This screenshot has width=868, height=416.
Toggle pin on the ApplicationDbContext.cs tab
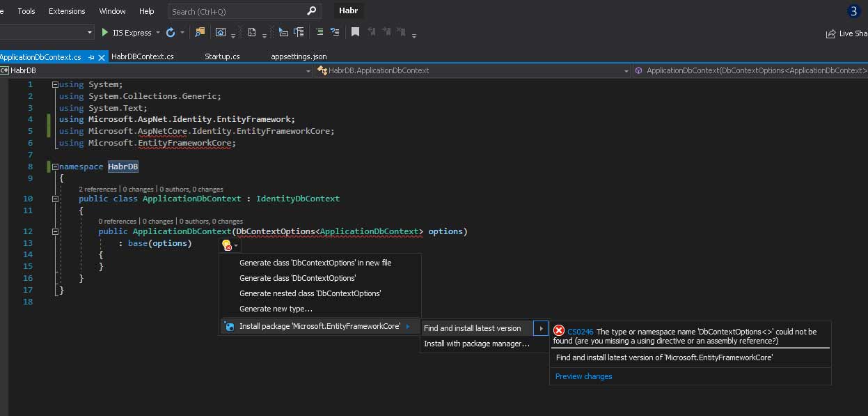91,56
